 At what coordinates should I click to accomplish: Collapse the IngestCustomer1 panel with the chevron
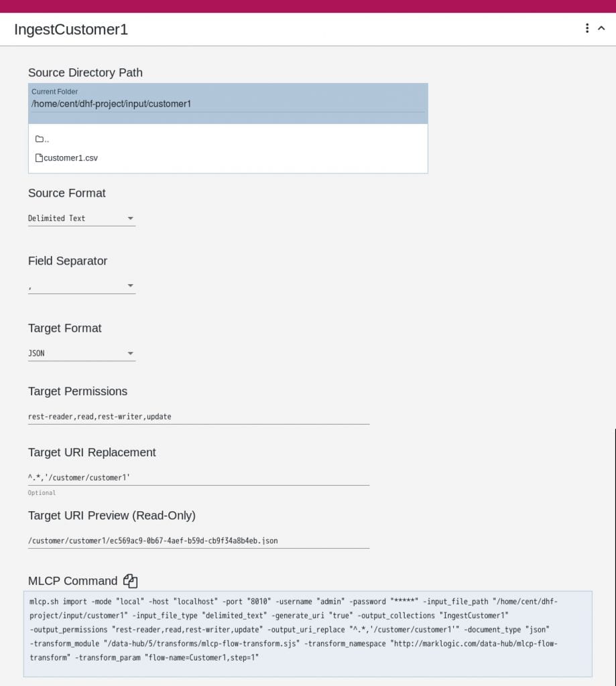tap(601, 28)
